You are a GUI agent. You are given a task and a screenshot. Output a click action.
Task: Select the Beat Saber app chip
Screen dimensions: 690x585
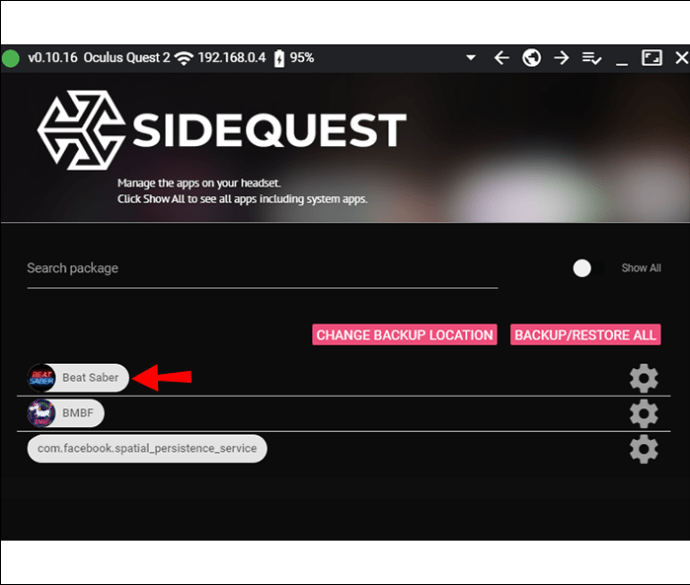pyautogui.click(x=78, y=378)
